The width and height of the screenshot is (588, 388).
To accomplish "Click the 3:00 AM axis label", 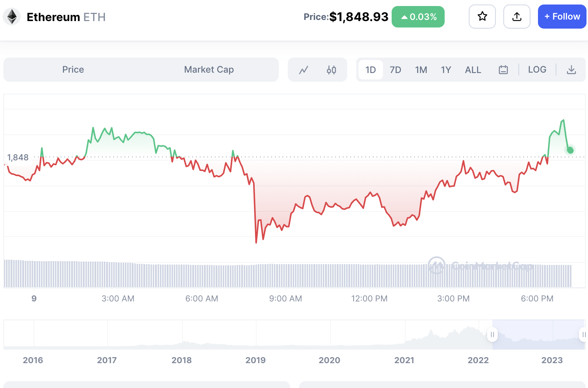I will [118, 299].
